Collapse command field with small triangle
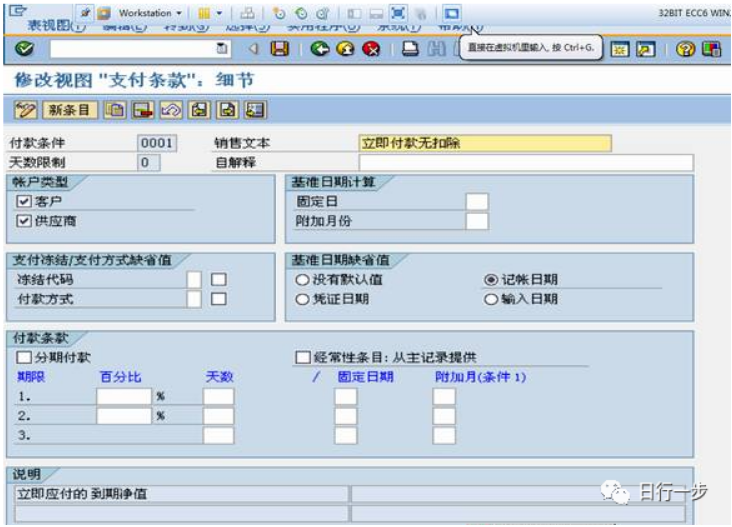Viewport: 732px width, 527px height. coord(253,49)
